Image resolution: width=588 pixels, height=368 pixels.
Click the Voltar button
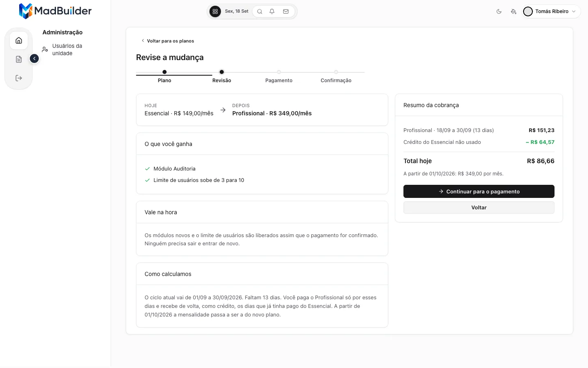tap(479, 207)
